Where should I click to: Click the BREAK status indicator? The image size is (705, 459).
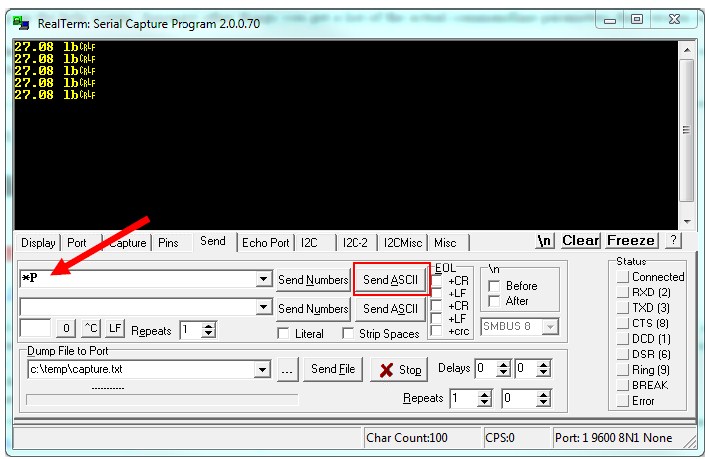pyautogui.click(x=622, y=385)
